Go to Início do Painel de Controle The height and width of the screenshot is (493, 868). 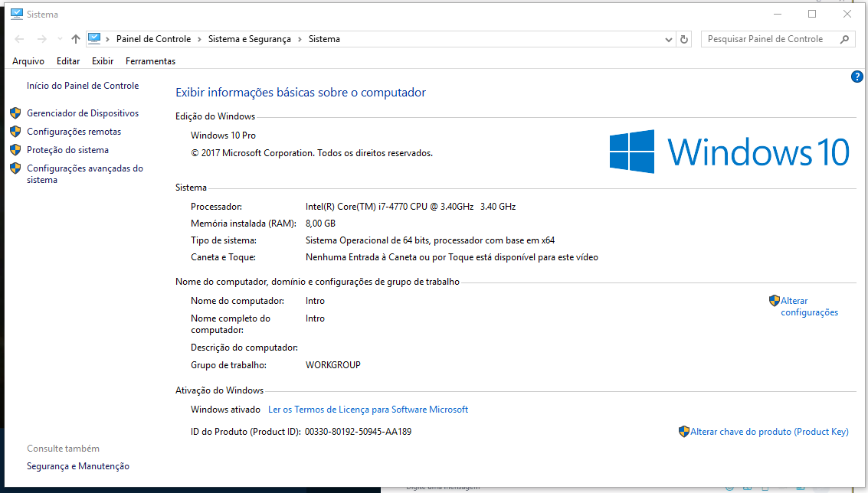coord(83,86)
